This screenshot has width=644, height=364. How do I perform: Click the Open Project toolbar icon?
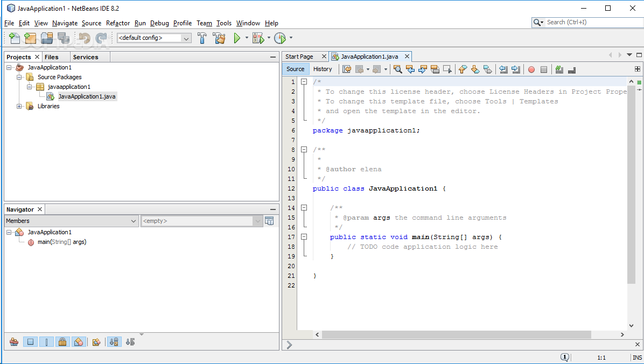pos(47,38)
